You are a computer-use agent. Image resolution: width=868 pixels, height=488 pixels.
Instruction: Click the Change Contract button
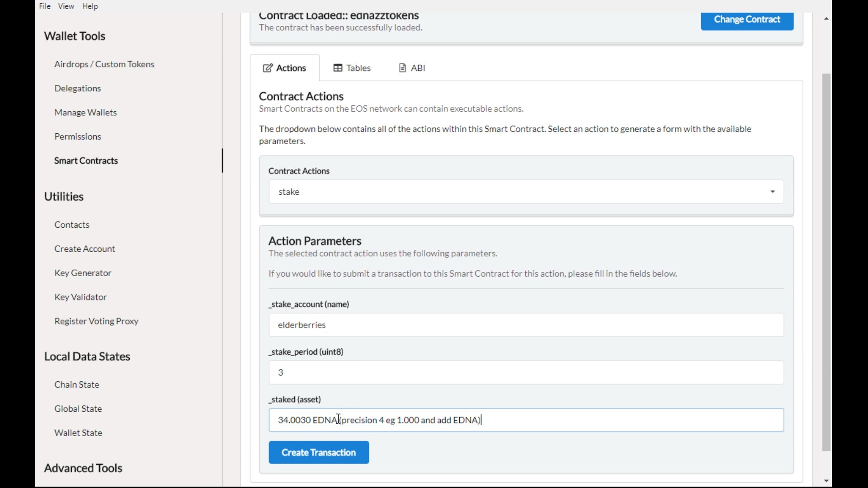(747, 20)
